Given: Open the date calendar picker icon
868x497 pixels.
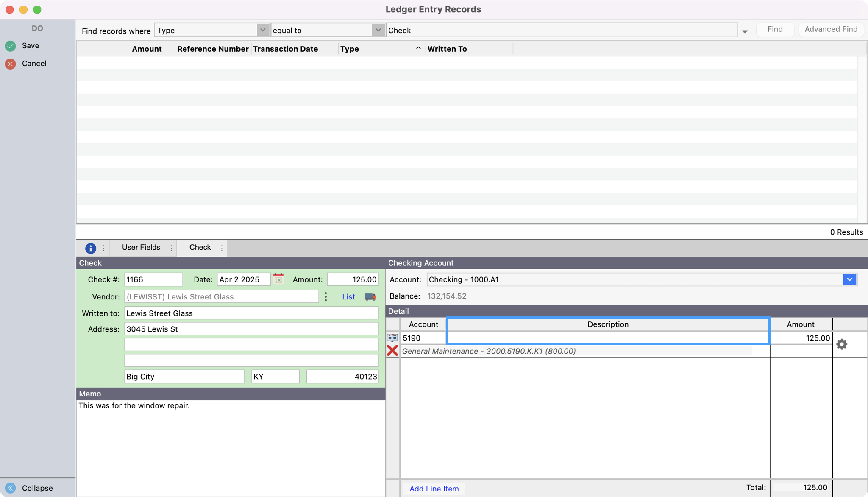Looking at the screenshot, I should (x=278, y=279).
